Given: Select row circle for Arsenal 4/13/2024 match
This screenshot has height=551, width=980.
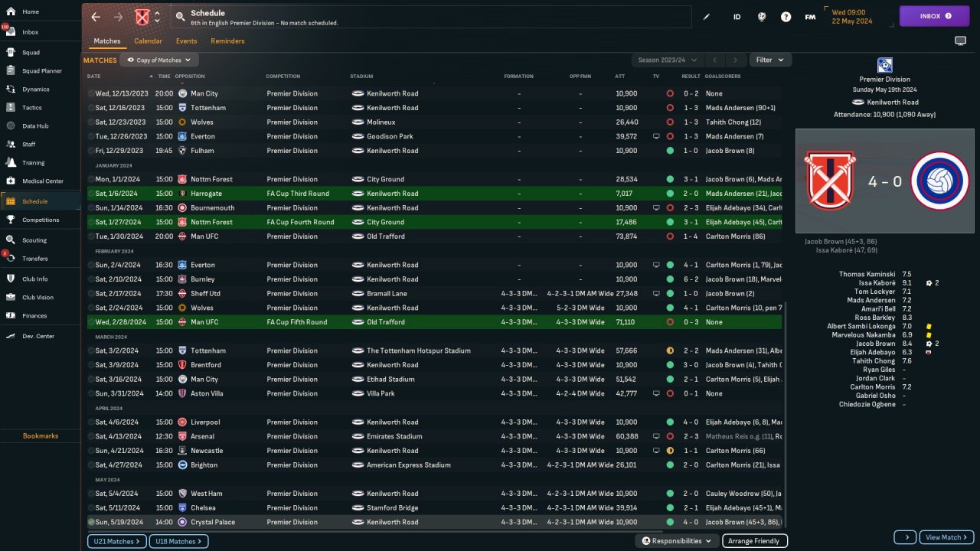Looking at the screenshot, I should (x=91, y=436).
